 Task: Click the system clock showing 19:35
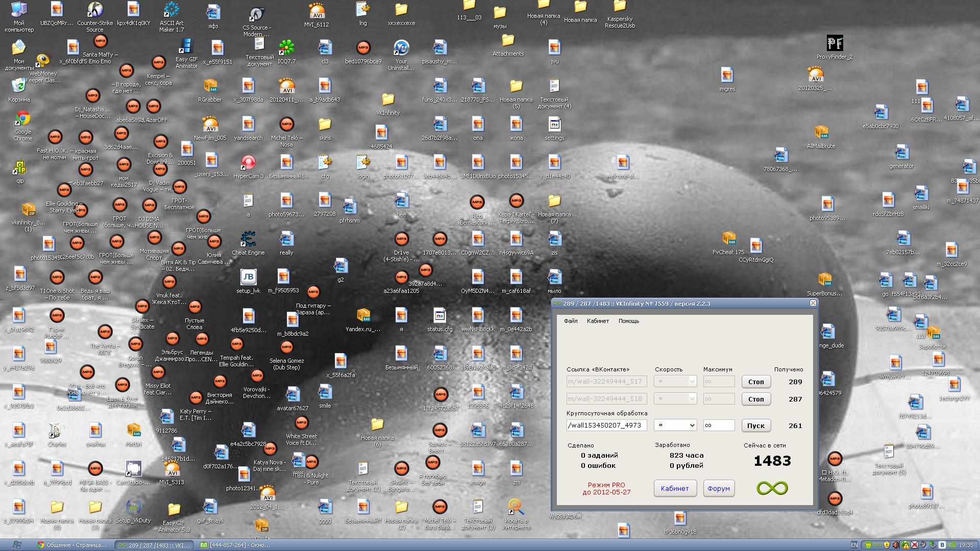[x=966, y=545]
